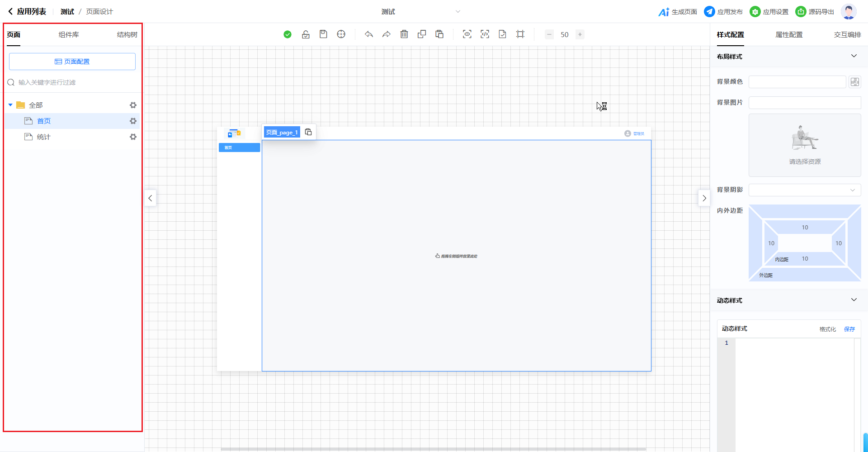Open preview with the eye icon
The image size is (868, 452).
467,34
